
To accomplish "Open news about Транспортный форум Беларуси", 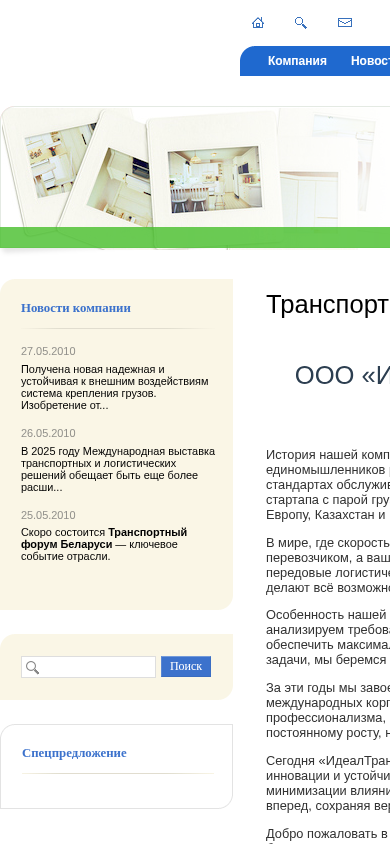I will [104, 544].
